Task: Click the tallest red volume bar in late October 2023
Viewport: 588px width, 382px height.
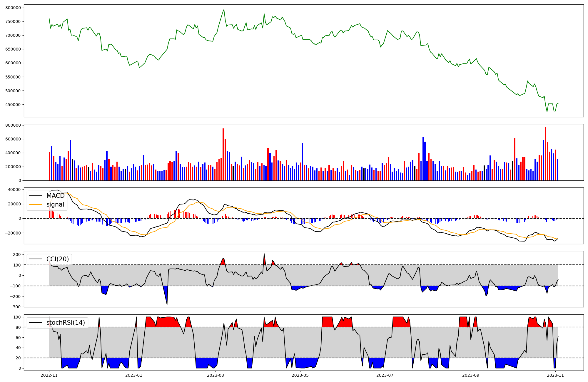Action: [545, 153]
